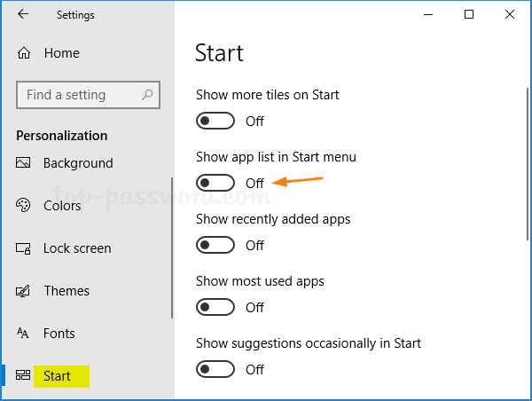Click the Start tiles icon
The height and width of the screenshot is (401, 532).
(x=24, y=376)
